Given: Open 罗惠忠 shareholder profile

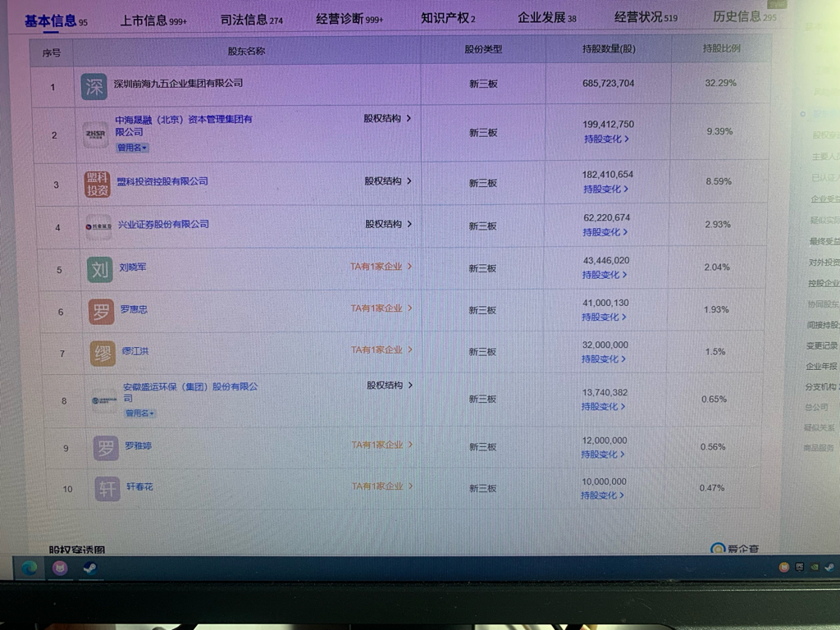Looking at the screenshot, I should click(x=134, y=309).
